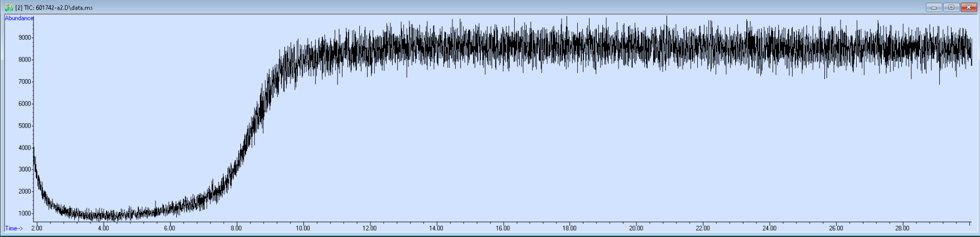Screen dimensions: 980x237
Task: Click the 20.00 time axis label
Action: pos(636,229)
